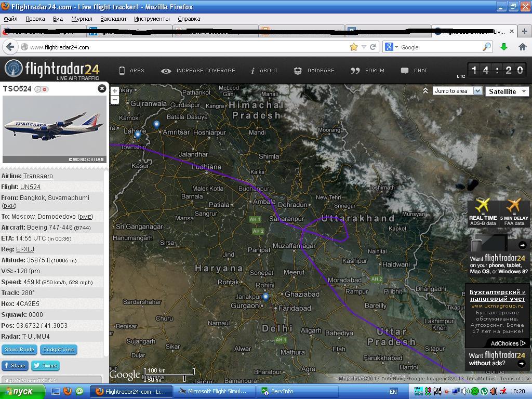Image resolution: width=532 pixels, height=399 pixels.
Task: Open the Файл menu
Action: 10,19
